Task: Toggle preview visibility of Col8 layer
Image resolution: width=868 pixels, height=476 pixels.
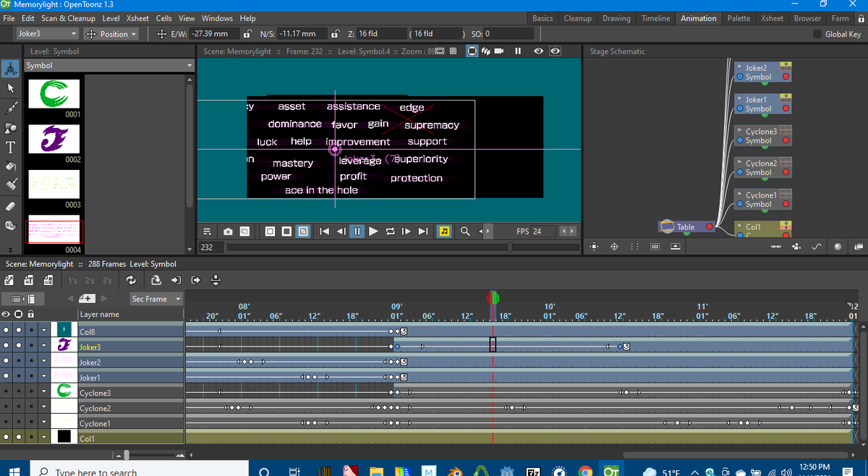Action: [x=7, y=331]
